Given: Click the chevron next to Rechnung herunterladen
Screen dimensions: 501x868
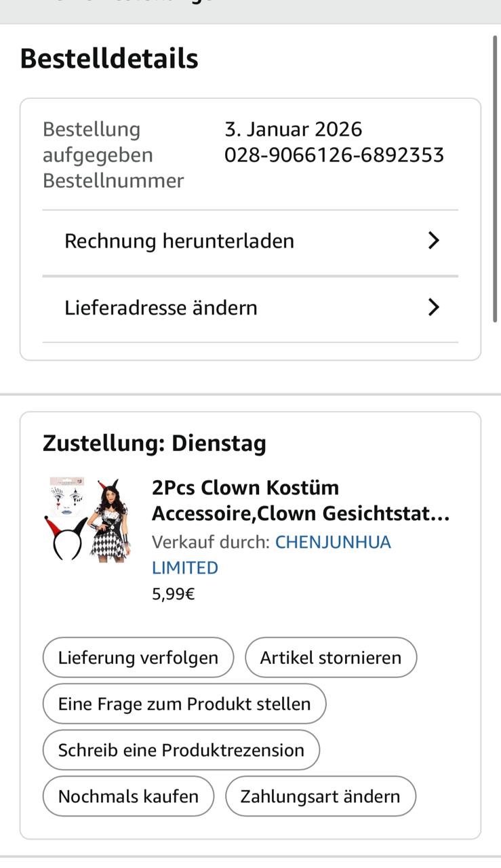Looking at the screenshot, I should pos(434,241).
